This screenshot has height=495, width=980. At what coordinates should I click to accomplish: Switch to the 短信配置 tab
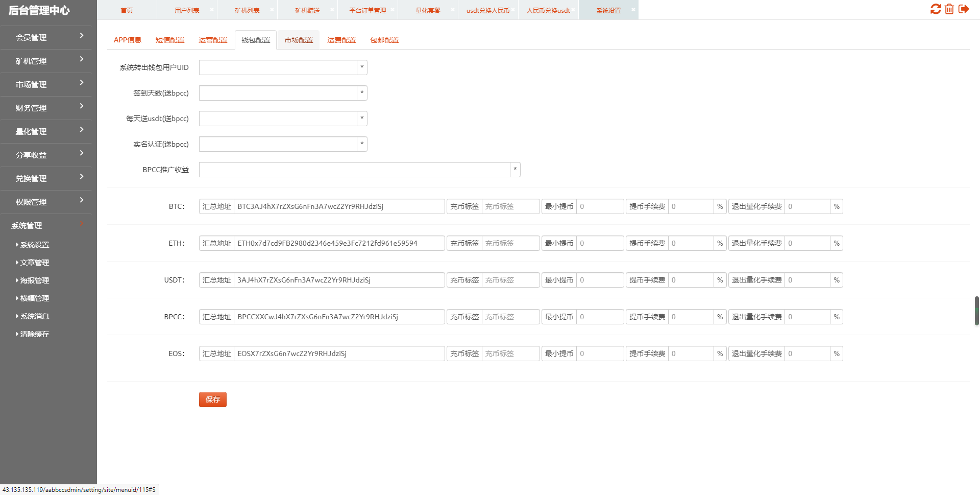(170, 40)
